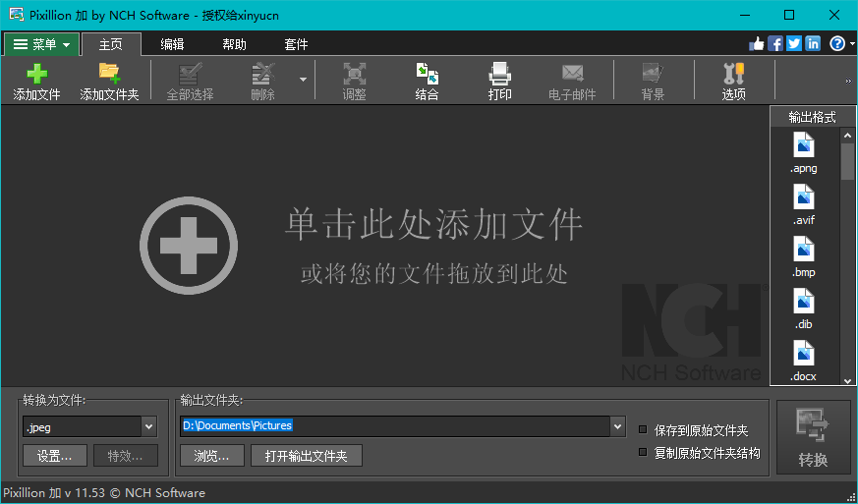Click the Delete (删除) toolbar icon
The image size is (858, 504).
click(x=262, y=82)
